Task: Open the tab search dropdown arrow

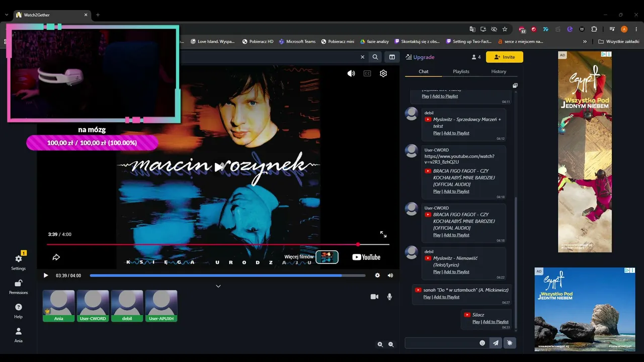Action: (x=6, y=15)
